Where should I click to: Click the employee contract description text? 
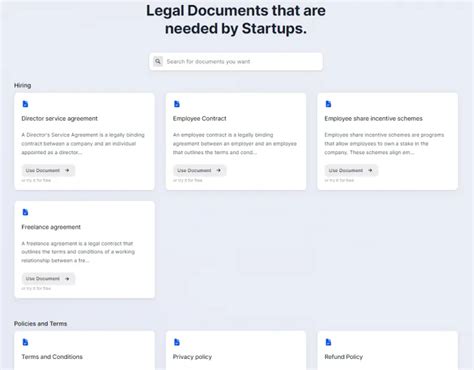click(x=235, y=144)
